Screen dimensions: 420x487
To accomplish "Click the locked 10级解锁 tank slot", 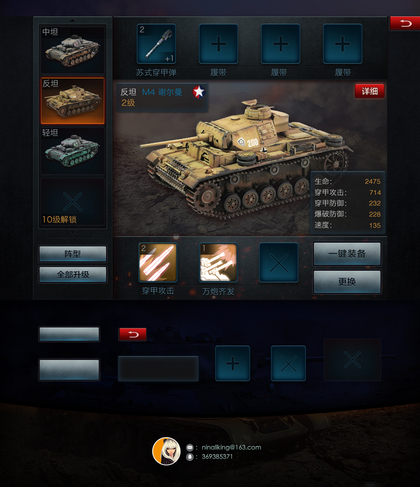I will pos(73,202).
